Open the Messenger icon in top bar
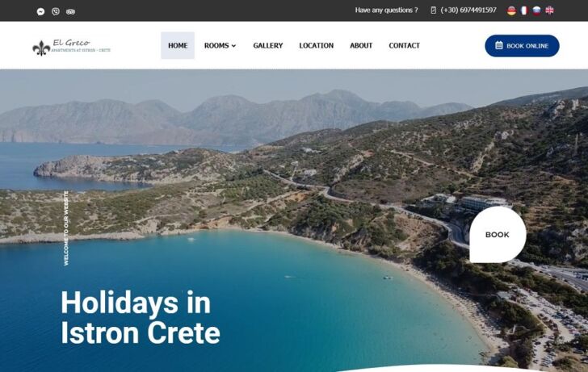 point(40,11)
